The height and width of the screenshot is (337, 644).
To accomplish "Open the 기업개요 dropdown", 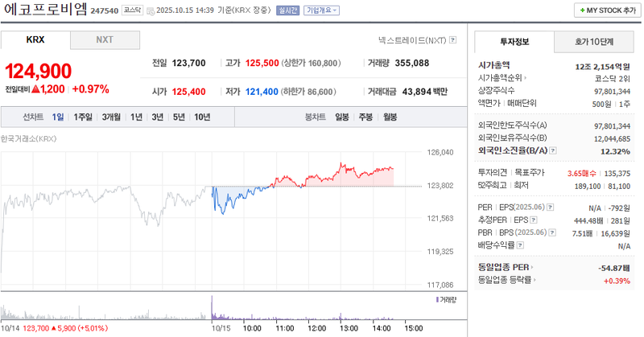I will [x=322, y=11].
